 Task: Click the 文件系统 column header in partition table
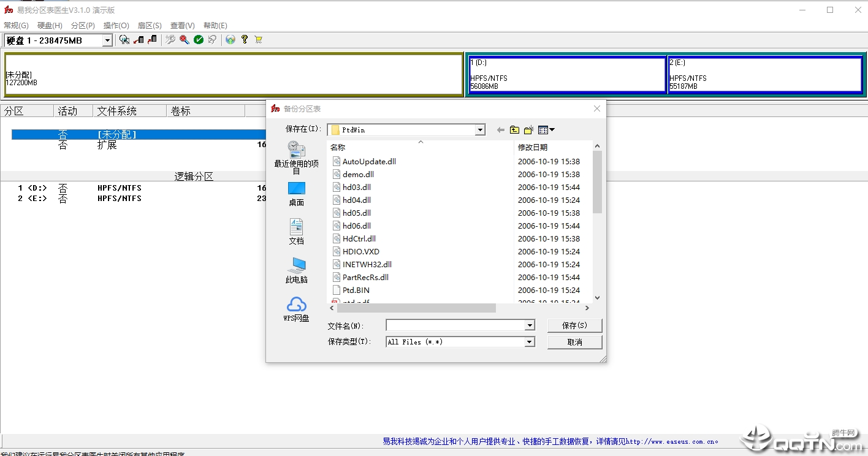pyautogui.click(x=129, y=111)
